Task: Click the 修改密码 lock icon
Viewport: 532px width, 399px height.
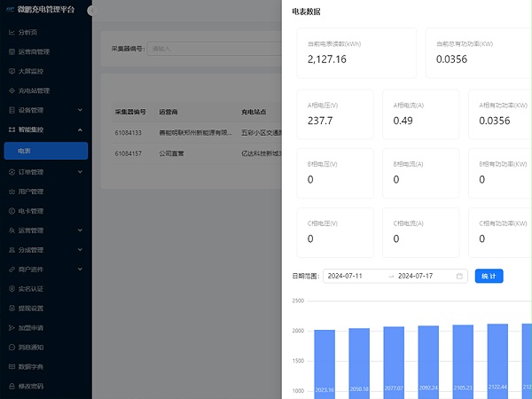Action: (12, 386)
